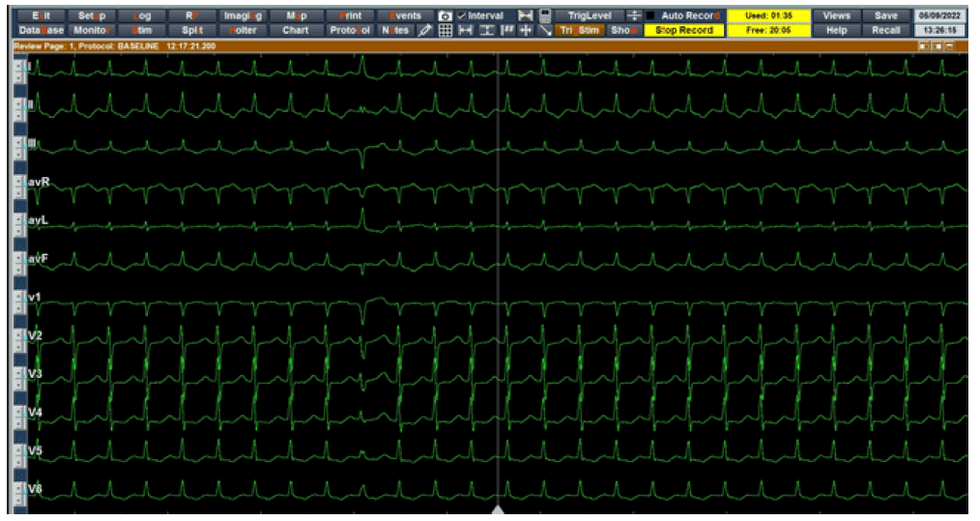
Task: Toggle the Interval checkbox
Action: point(462,15)
